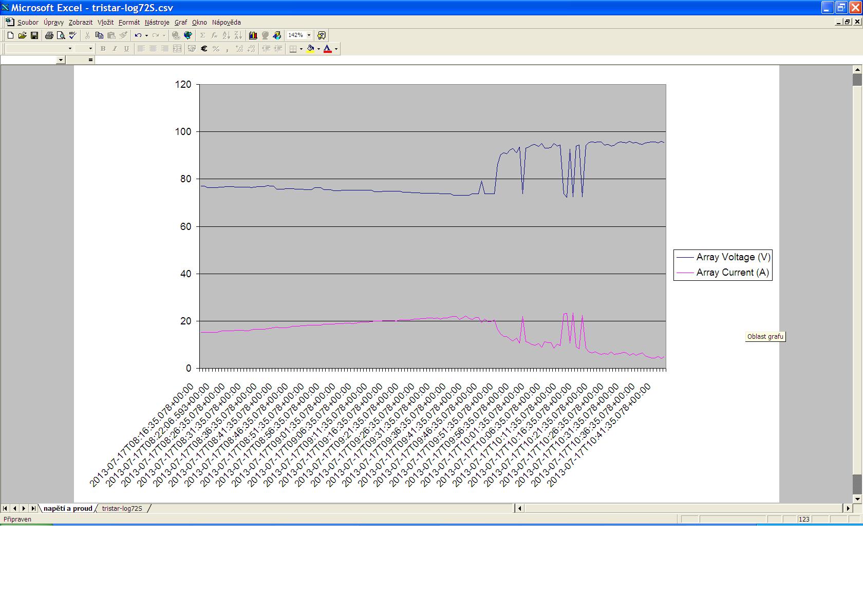Open the Graf menu
The width and height of the screenshot is (863, 616).
click(180, 23)
